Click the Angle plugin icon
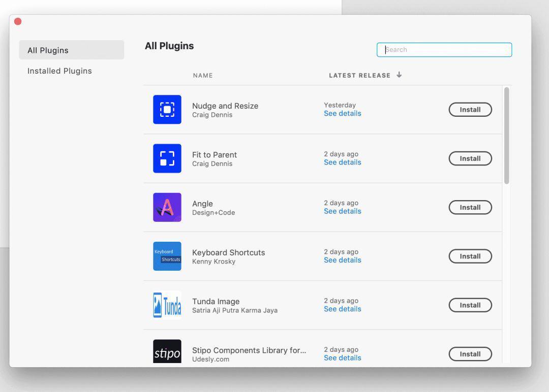This screenshot has height=392, width=549. [167, 207]
